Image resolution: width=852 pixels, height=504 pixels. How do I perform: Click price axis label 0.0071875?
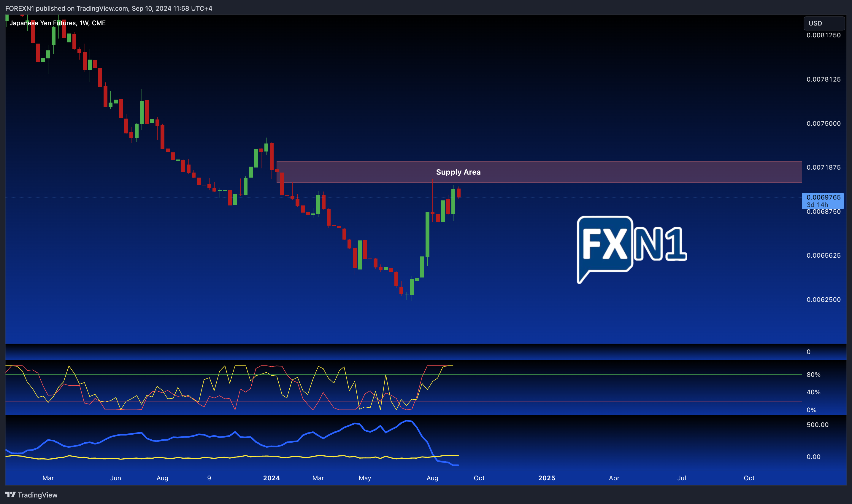point(824,167)
